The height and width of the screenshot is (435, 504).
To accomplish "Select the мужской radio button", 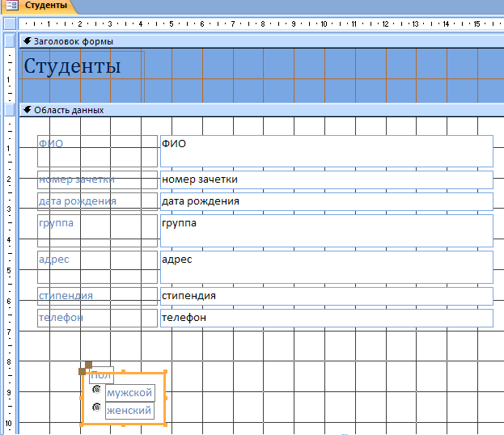I will (96, 390).
